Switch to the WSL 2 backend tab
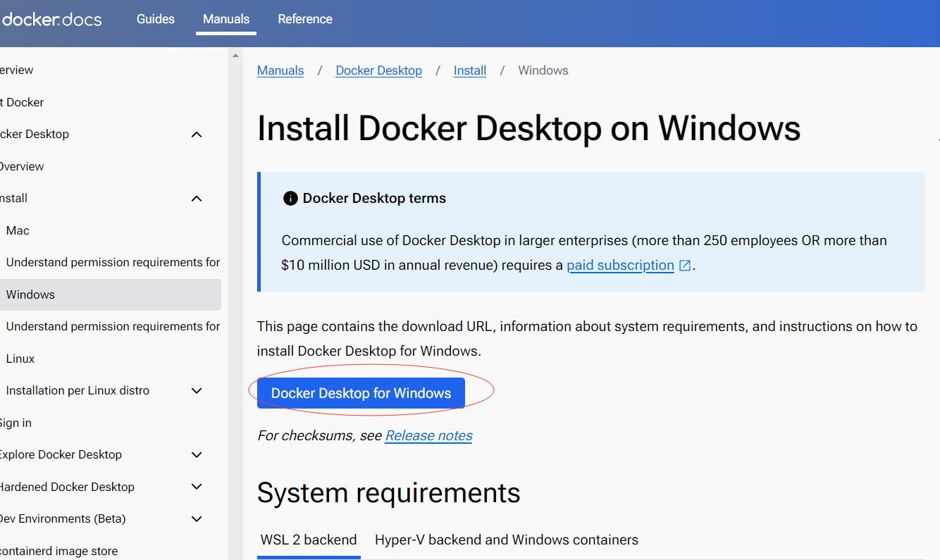This screenshot has height=560, width=940. (x=309, y=540)
